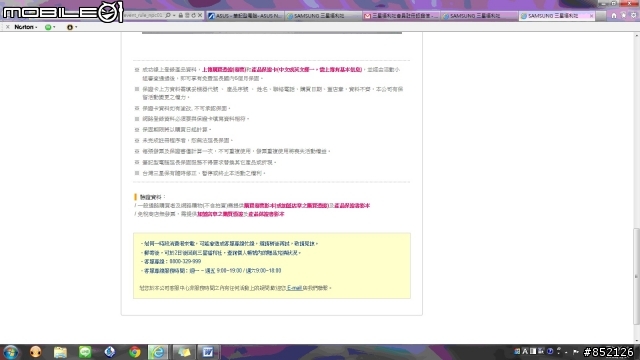640x360 pixels.
Task: Click the security lock icon in address bar
Action: 181,16
